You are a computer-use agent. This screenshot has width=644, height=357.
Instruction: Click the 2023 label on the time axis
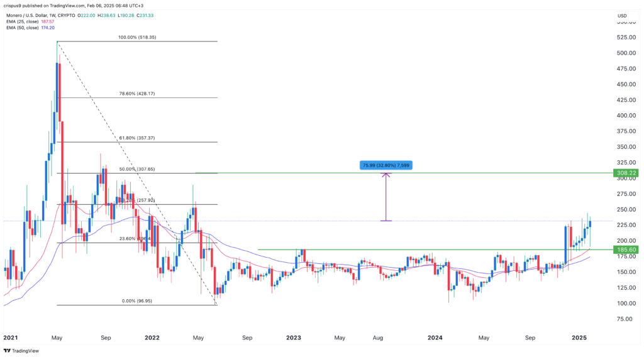(293, 338)
